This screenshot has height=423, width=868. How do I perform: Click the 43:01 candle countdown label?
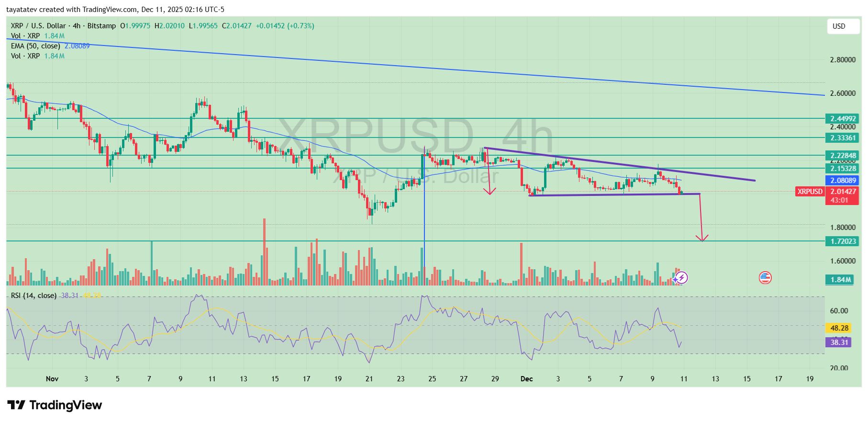point(840,200)
